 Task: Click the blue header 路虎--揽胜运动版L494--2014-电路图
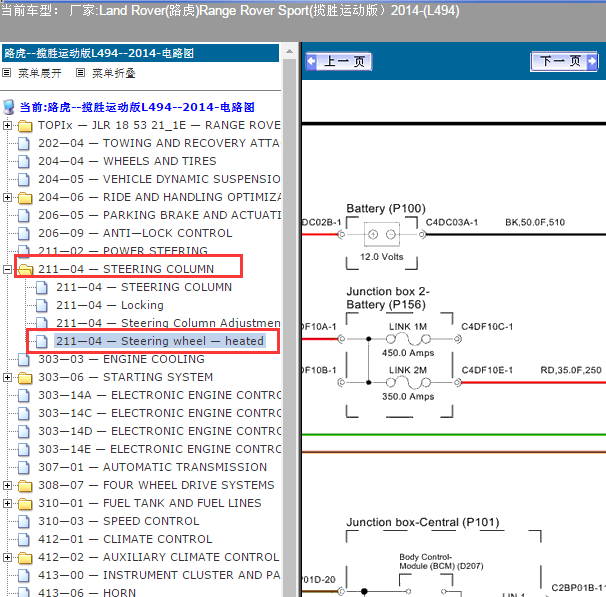coord(140,53)
